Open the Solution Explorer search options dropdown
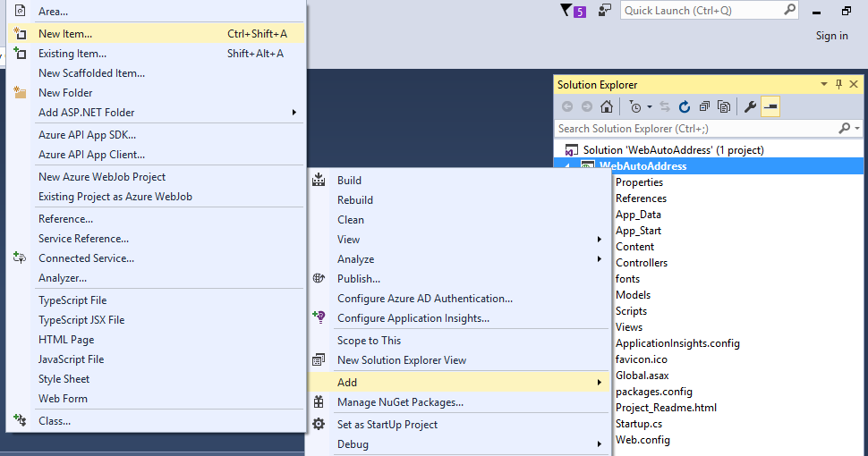 (x=857, y=129)
